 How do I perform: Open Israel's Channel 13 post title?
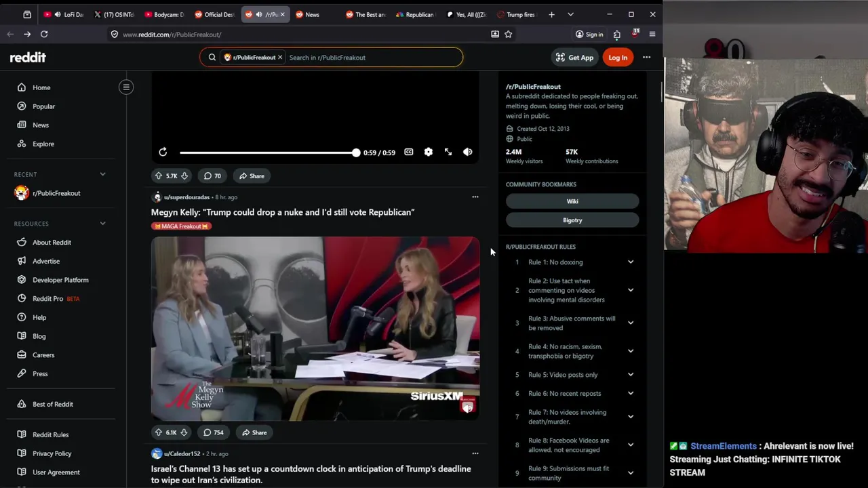pos(311,474)
